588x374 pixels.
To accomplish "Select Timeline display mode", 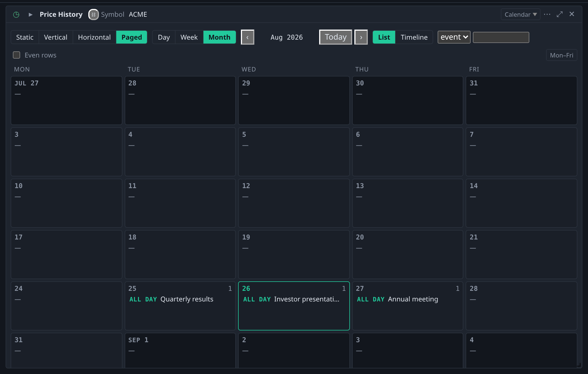I will [x=414, y=37].
